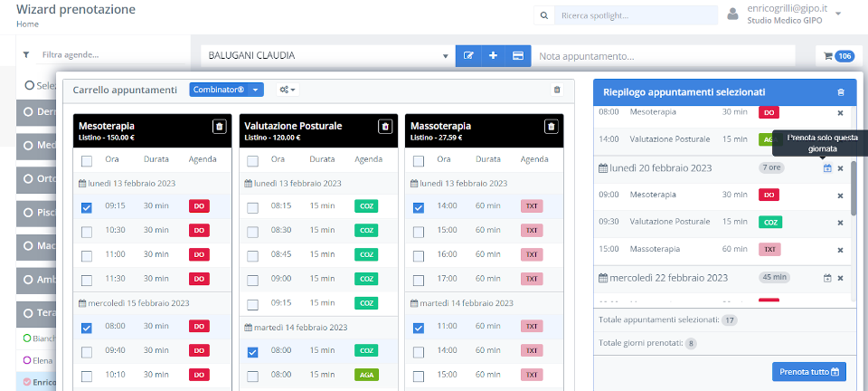This screenshot has height=391, width=868.
Task: Toggle select-all checkbox in Mesoterapia header
Action: pyautogui.click(x=87, y=161)
